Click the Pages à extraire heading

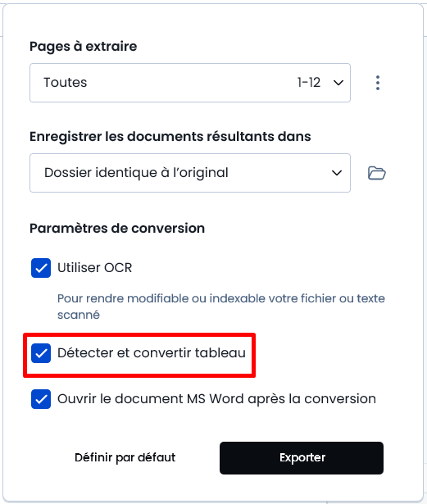coord(84,46)
